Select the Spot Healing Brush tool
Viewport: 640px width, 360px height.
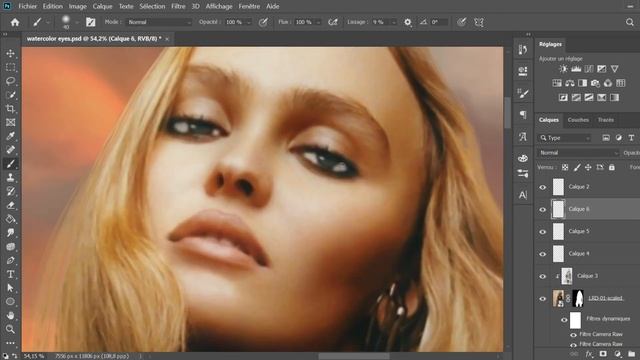coord(11,150)
